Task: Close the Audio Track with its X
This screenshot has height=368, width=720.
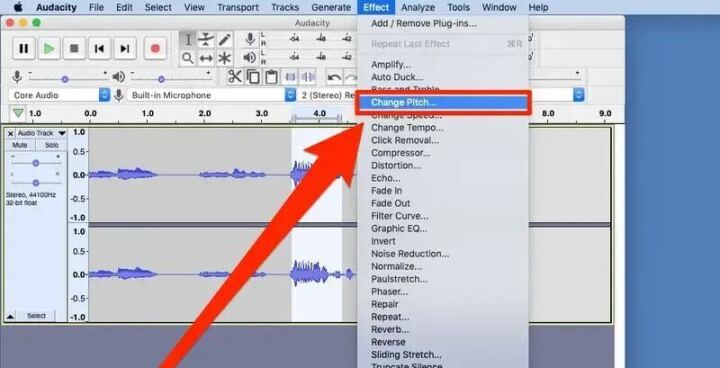Action: tap(11, 133)
